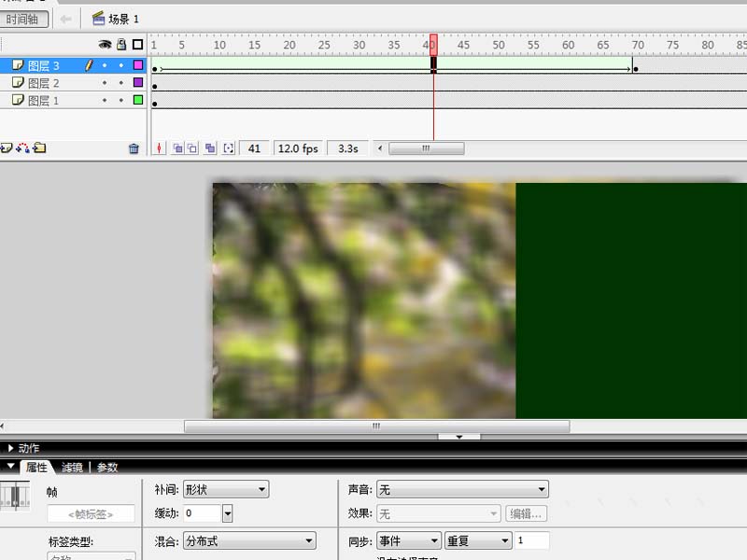Click keyframe at frame 1 of 图层 3
Viewport: 747px width, 560px height.
(x=155, y=69)
